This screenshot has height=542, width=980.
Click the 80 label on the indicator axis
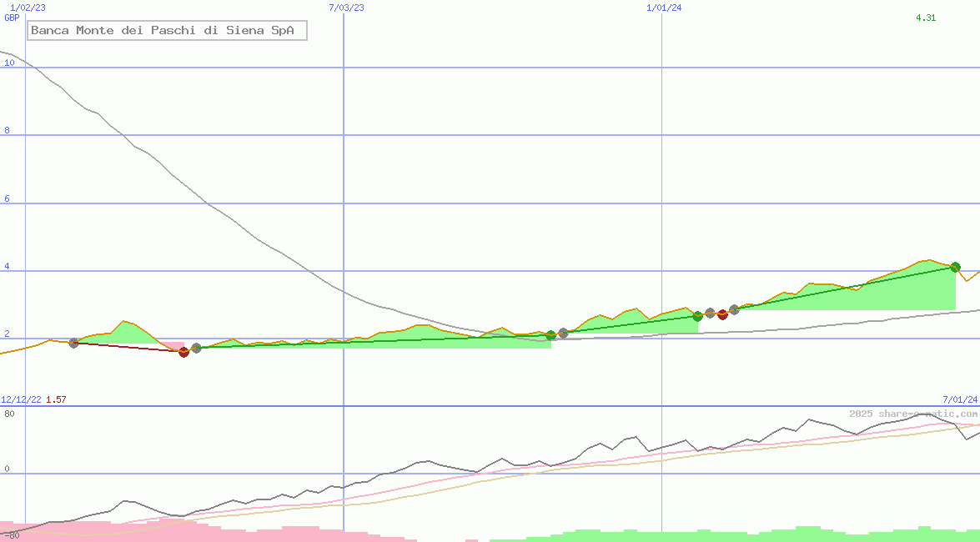(x=9, y=414)
